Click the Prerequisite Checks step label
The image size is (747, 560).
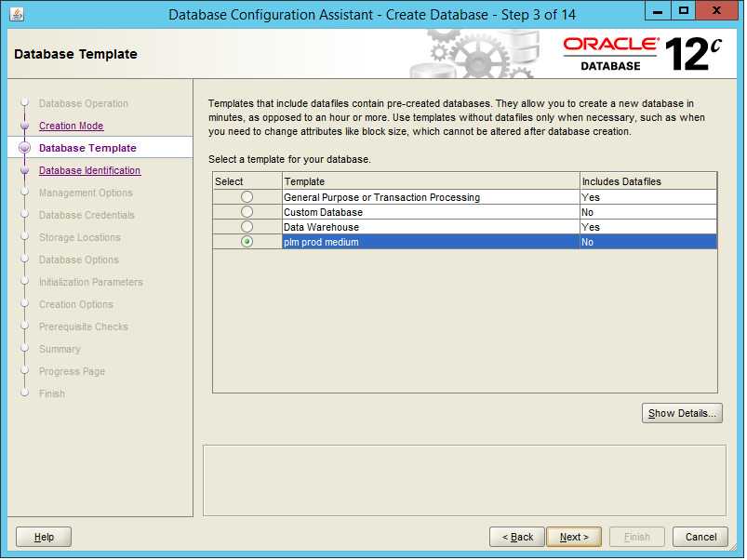[x=84, y=327]
